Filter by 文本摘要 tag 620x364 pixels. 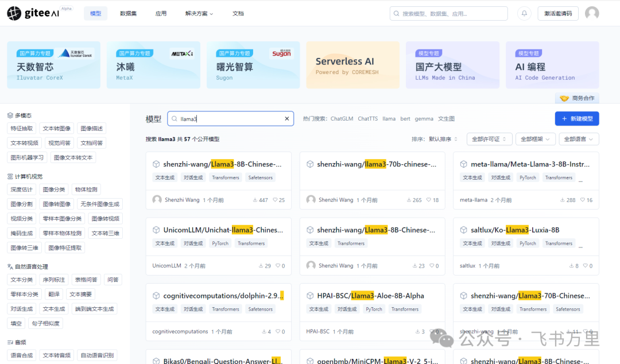(x=81, y=295)
